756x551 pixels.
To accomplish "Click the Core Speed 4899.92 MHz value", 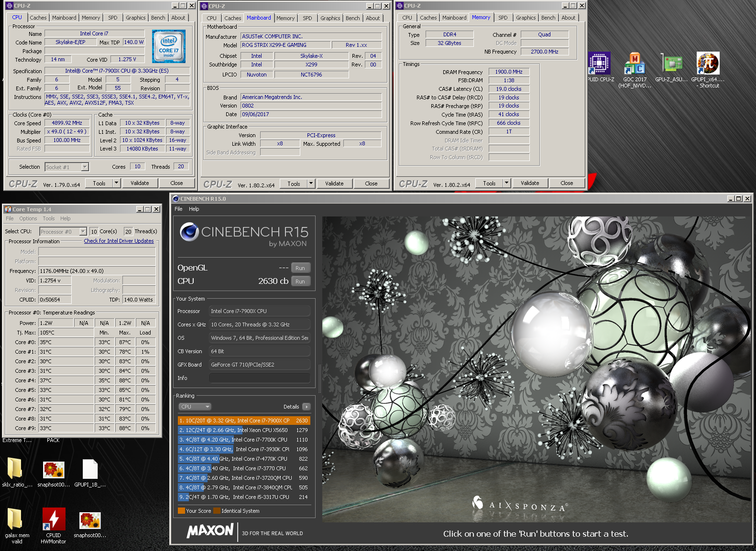I will [67, 123].
